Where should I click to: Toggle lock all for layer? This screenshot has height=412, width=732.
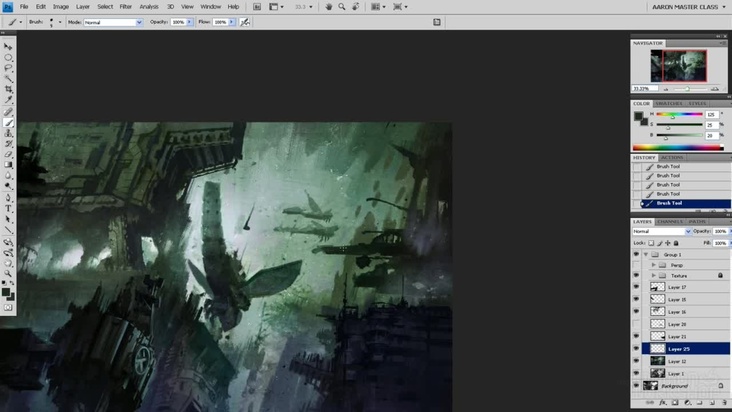[x=676, y=243]
